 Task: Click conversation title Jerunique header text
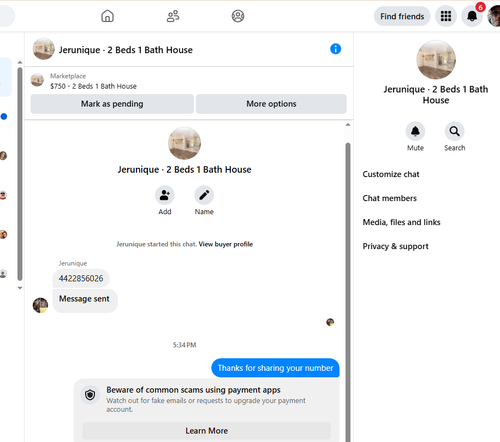coord(126,50)
